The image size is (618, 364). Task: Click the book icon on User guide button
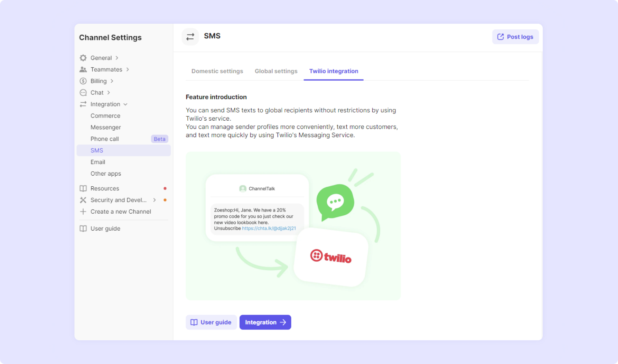point(194,322)
